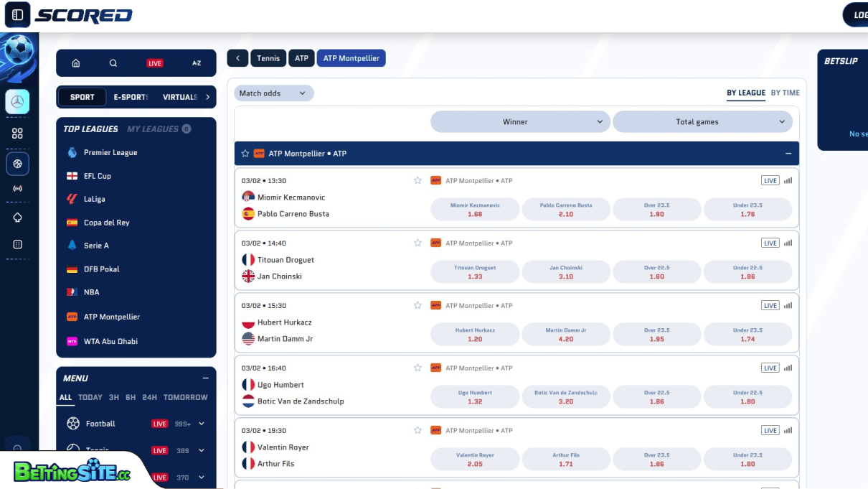Open Premier League from Top Leagues

coord(109,152)
